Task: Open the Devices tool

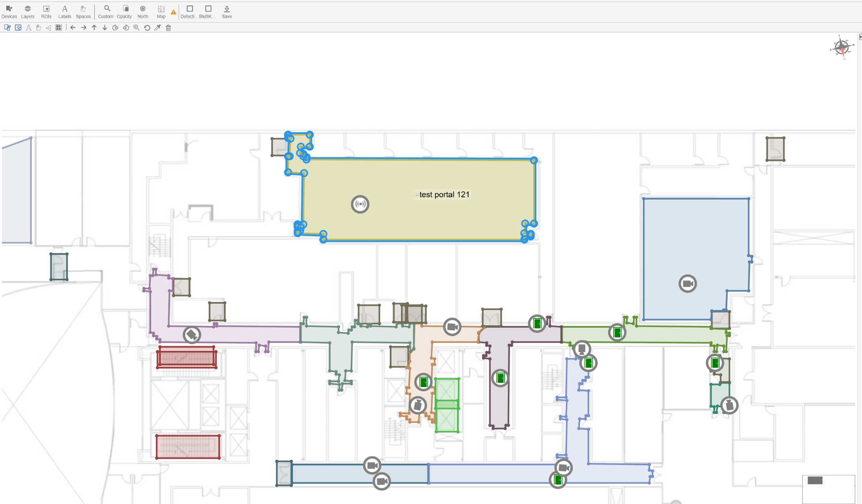Action: (9, 12)
